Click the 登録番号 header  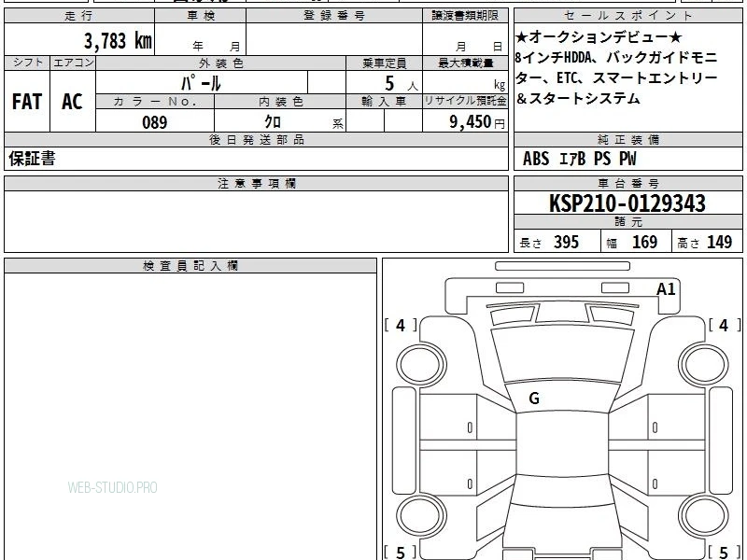[334, 16]
